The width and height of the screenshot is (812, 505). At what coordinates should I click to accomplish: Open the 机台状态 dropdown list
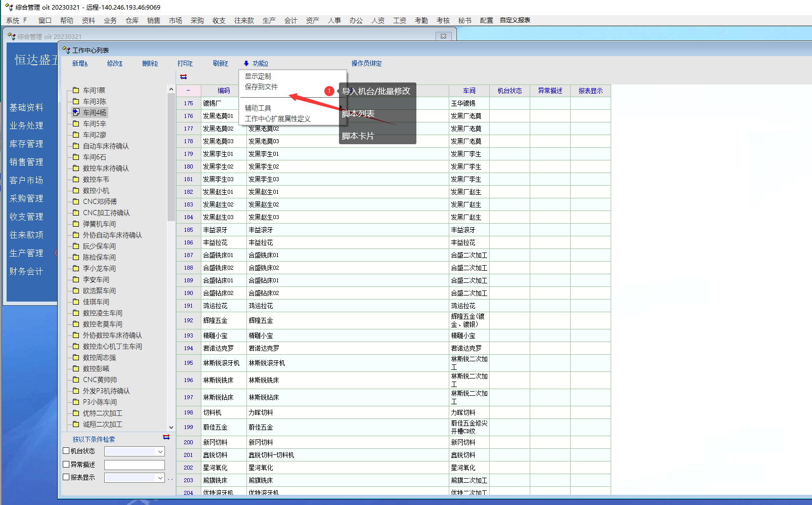tap(160, 451)
